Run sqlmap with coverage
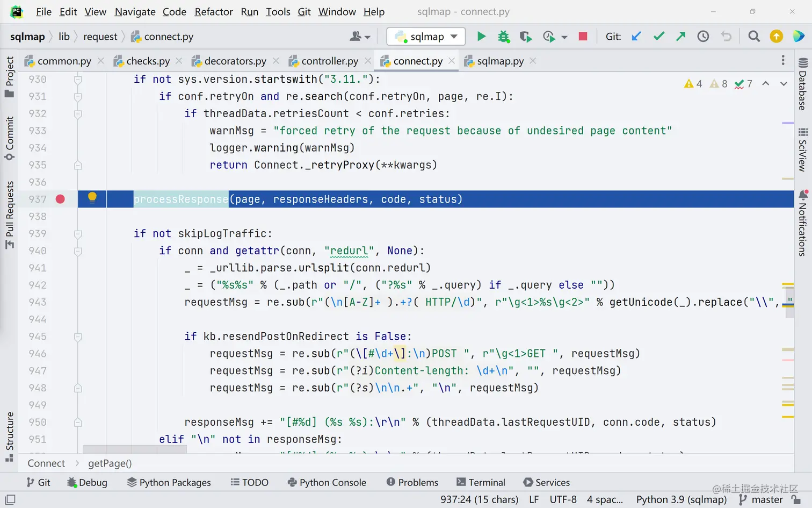Image resolution: width=812 pixels, height=508 pixels. click(x=526, y=37)
